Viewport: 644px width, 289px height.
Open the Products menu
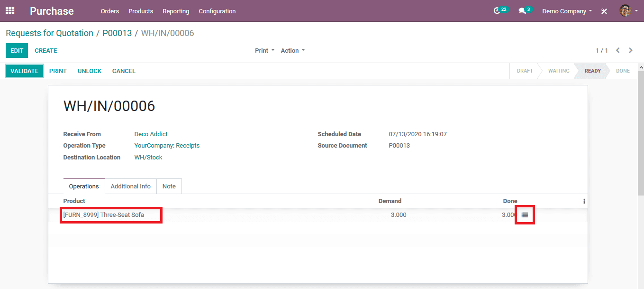(x=141, y=11)
